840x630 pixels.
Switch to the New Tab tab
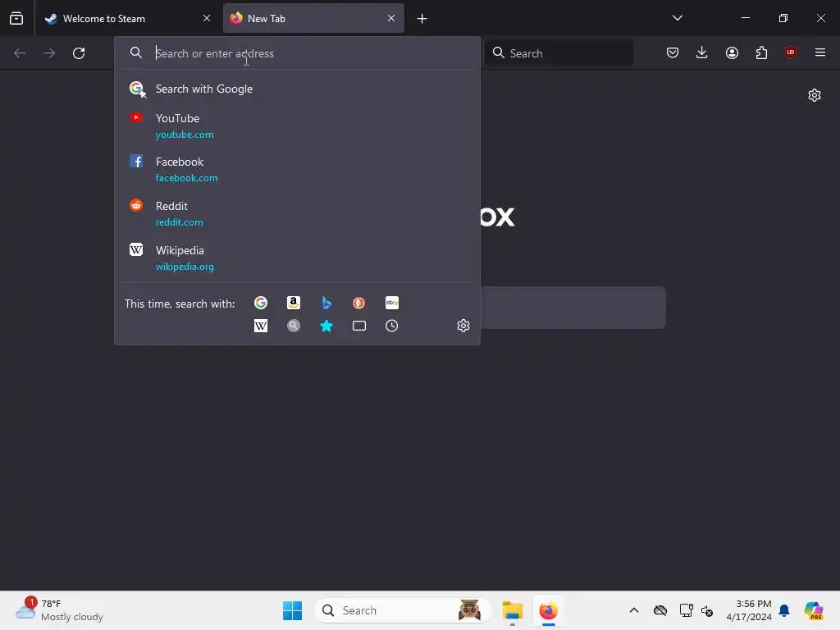click(313, 19)
